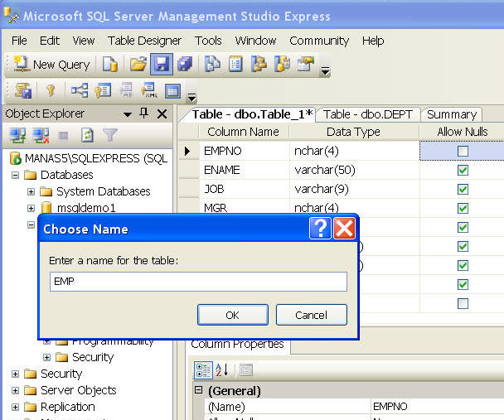Screen dimensions: 504x420
Task: Click the Properties Window toolbar icon
Action: [x=305, y=65]
